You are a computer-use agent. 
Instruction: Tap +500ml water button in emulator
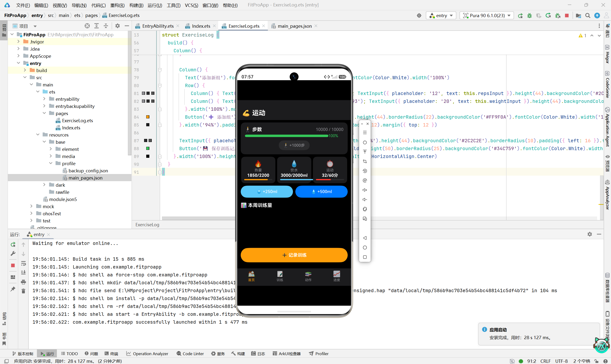[321, 192]
